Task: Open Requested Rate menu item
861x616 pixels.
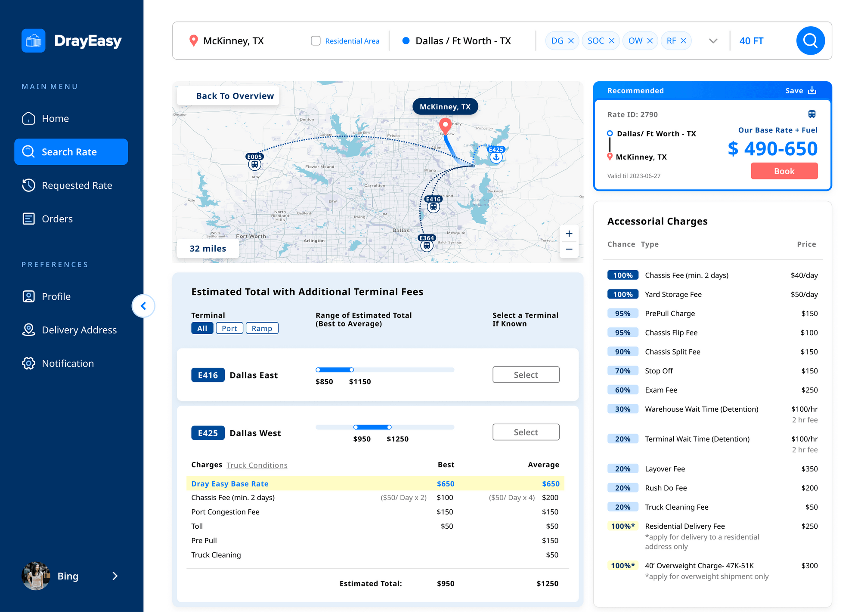Action: [x=77, y=185]
